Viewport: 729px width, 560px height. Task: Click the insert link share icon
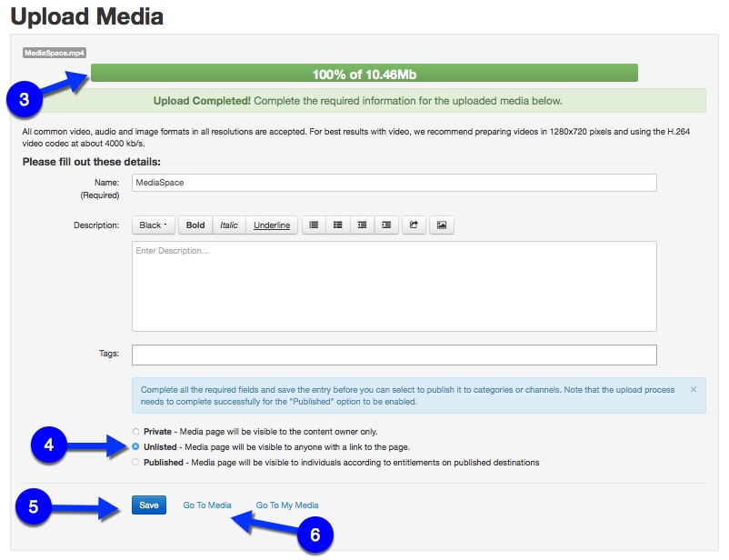click(x=413, y=225)
